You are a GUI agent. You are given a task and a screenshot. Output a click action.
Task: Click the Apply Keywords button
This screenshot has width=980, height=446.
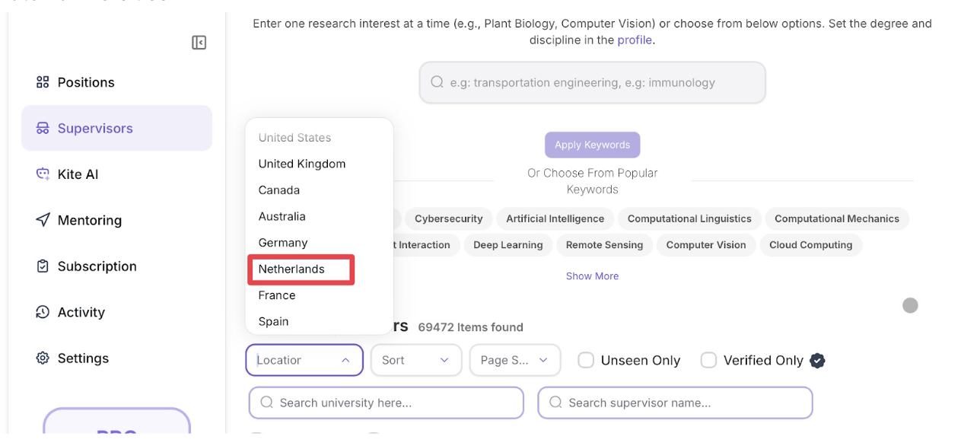tap(592, 145)
